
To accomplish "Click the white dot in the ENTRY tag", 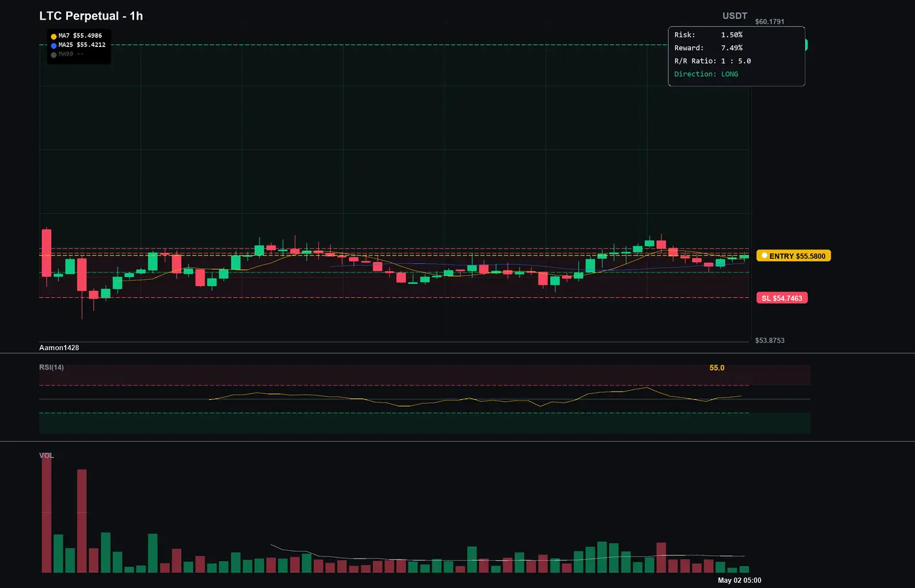I will (764, 255).
